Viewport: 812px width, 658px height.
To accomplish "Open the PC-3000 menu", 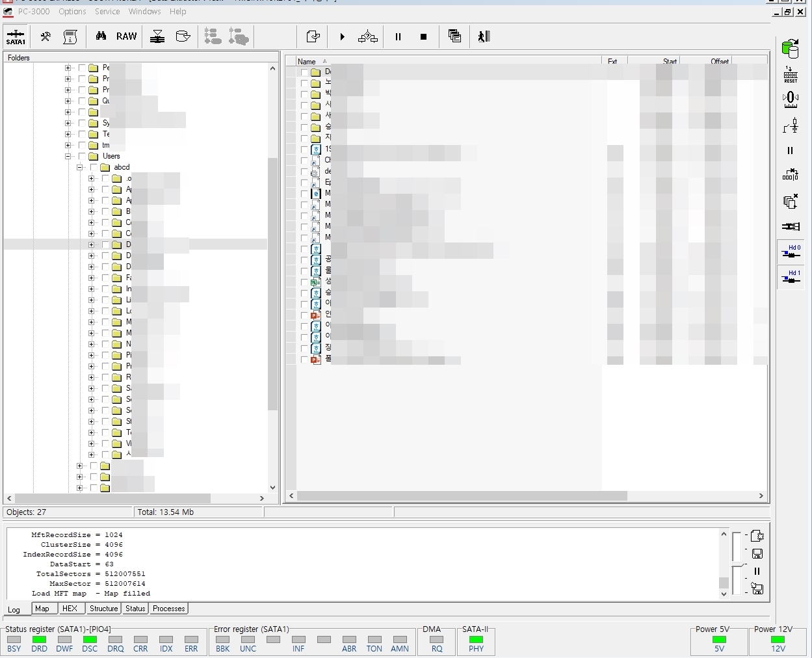I will click(34, 12).
